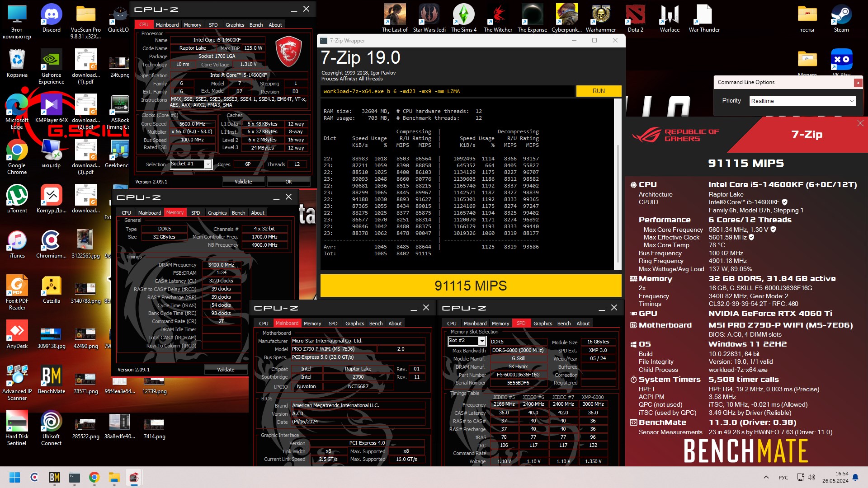Viewport: 868px width, 488px height.
Task: Open VueScan Pro desktop folder
Action: pos(85,21)
